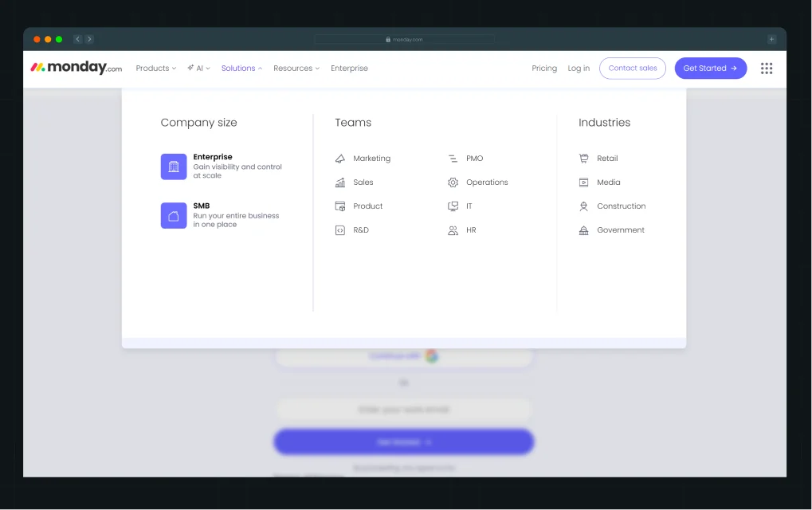Click the Product window icon
Screen dimensions: 812x510
click(x=340, y=206)
